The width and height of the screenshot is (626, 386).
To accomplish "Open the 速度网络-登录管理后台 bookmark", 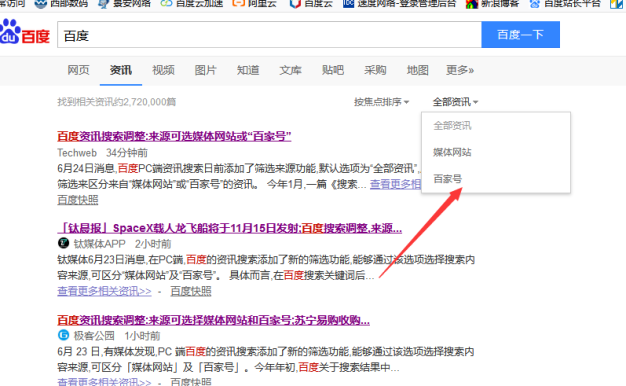I will [399, 4].
